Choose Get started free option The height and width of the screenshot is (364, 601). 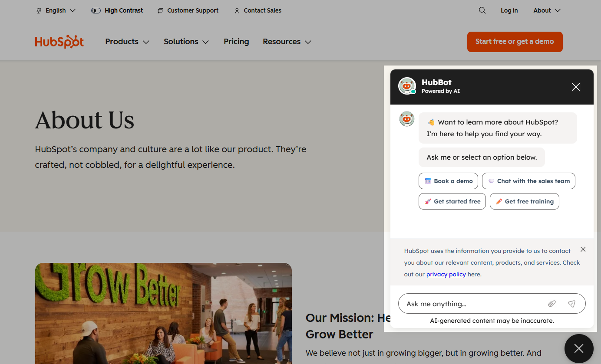click(452, 201)
